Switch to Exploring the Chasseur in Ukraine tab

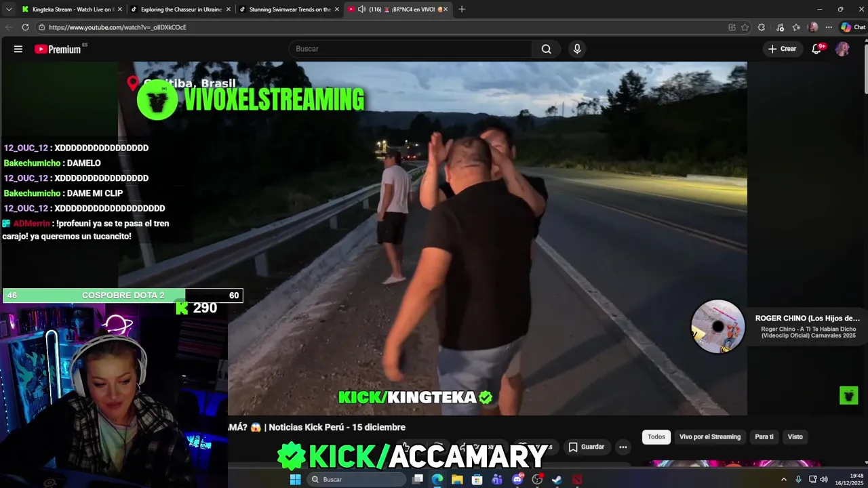tap(180, 9)
